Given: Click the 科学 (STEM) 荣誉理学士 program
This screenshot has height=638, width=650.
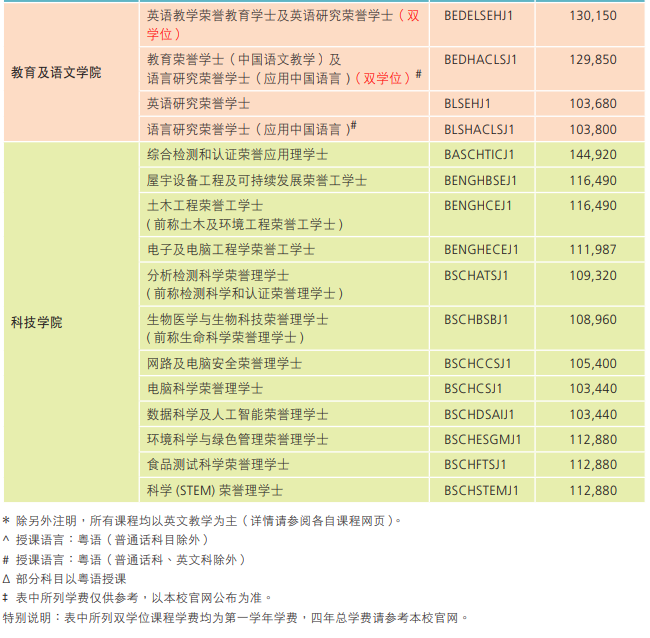Looking at the screenshot, I should (x=214, y=490).
